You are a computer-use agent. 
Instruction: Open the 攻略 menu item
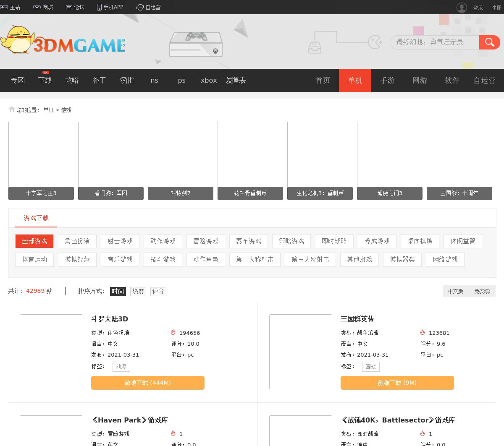(x=72, y=80)
